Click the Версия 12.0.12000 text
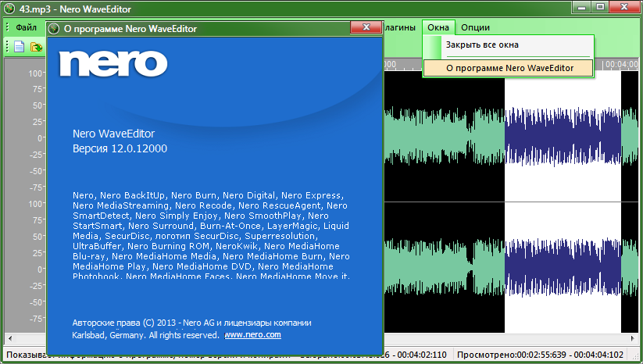The width and height of the screenshot is (643, 364). pyautogui.click(x=120, y=148)
